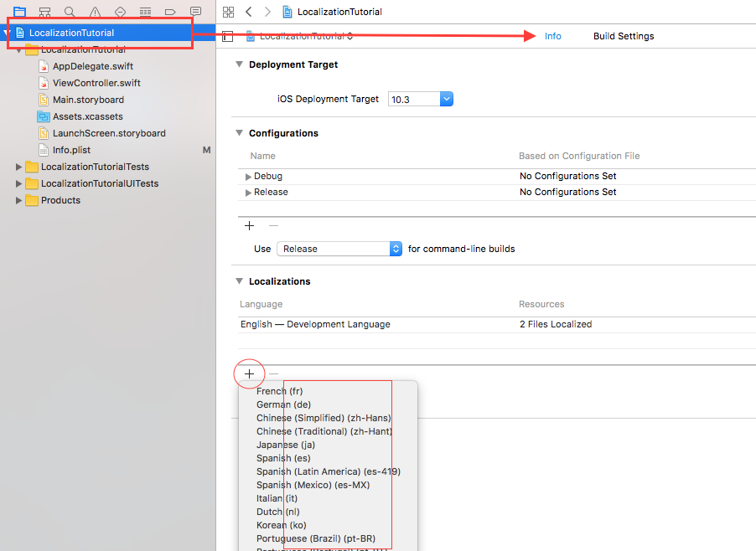Remove a configuration with the minus button
Screen dimensions: 756x551
click(273, 225)
